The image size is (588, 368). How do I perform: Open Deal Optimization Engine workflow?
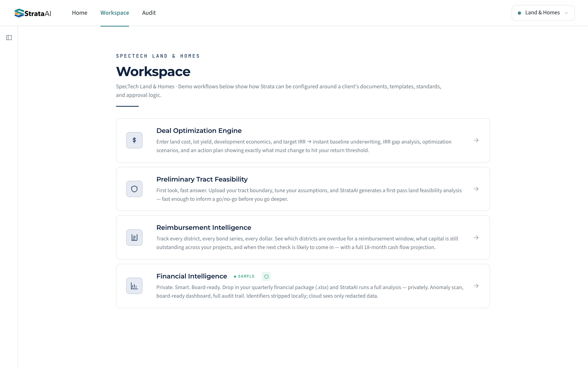pos(303,140)
